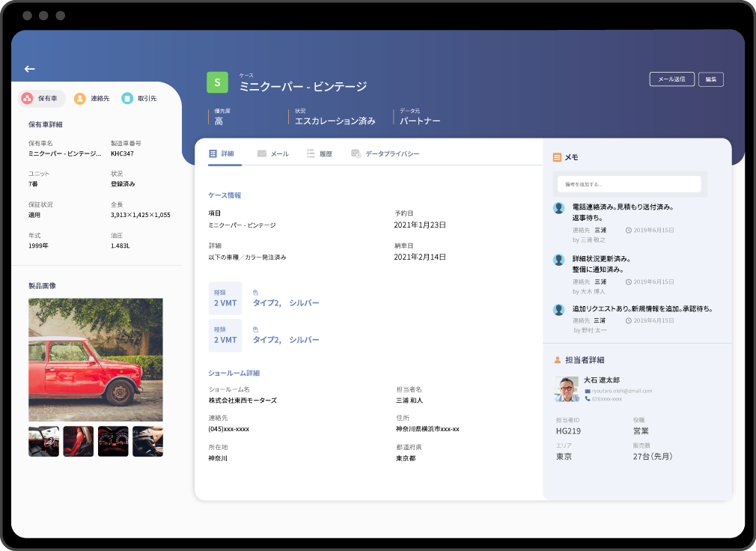Click clock icon on 大木 博人 memo
Viewport: 756px width, 551px height.
tap(629, 282)
